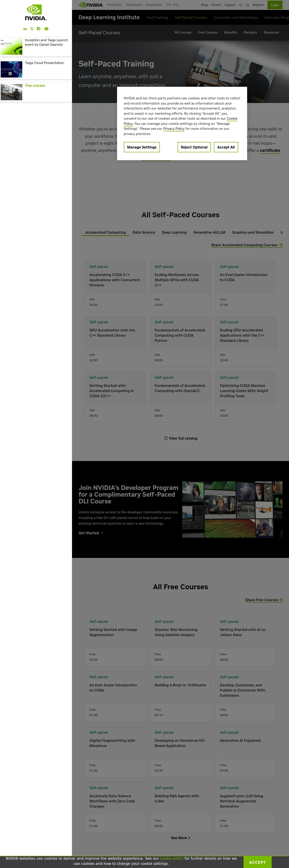Open Find Training in DLI nav
Viewport: 289px width, 868px height.
[157, 18]
